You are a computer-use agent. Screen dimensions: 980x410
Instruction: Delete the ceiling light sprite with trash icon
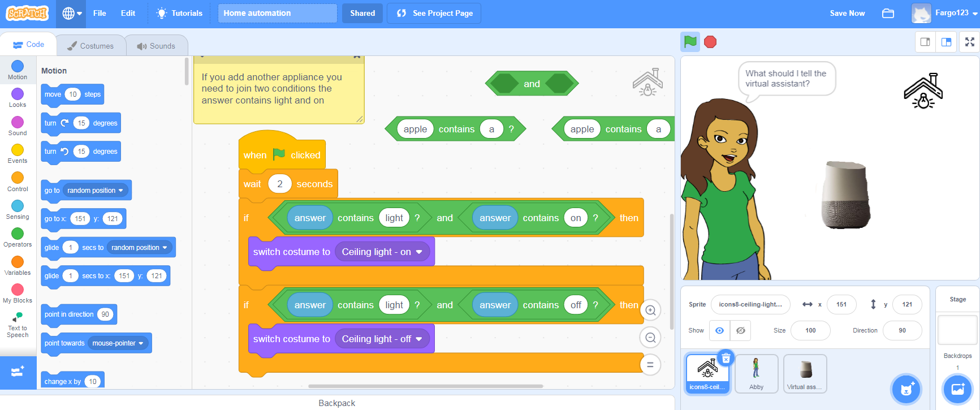pos(726,358)
